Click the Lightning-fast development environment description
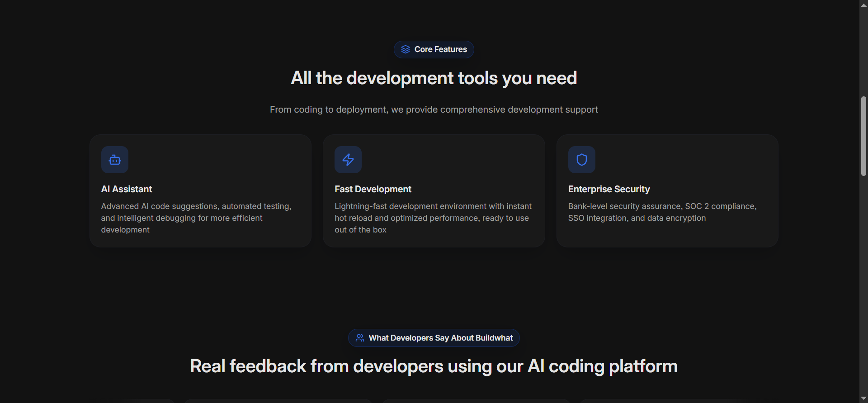The width and height of the screenshot is (868, 403). [x=433, y=218]
